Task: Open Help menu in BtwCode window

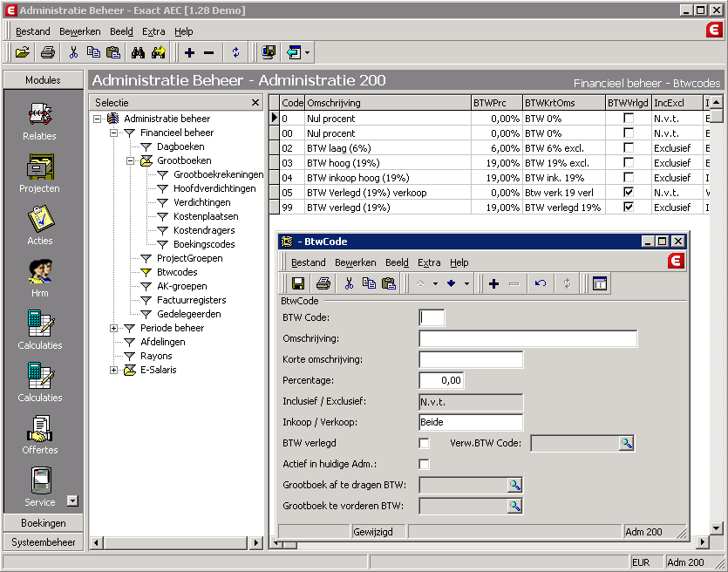Action: 459,262
